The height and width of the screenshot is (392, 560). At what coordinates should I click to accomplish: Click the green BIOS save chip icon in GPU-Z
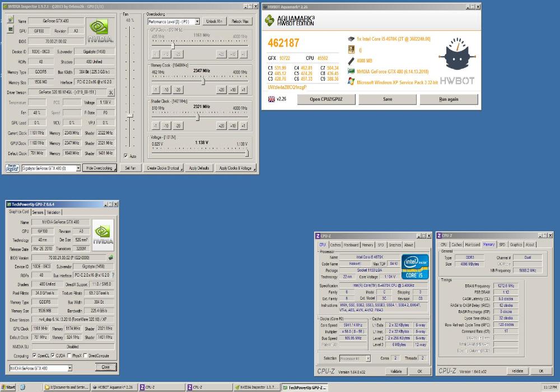pos(111,258)
